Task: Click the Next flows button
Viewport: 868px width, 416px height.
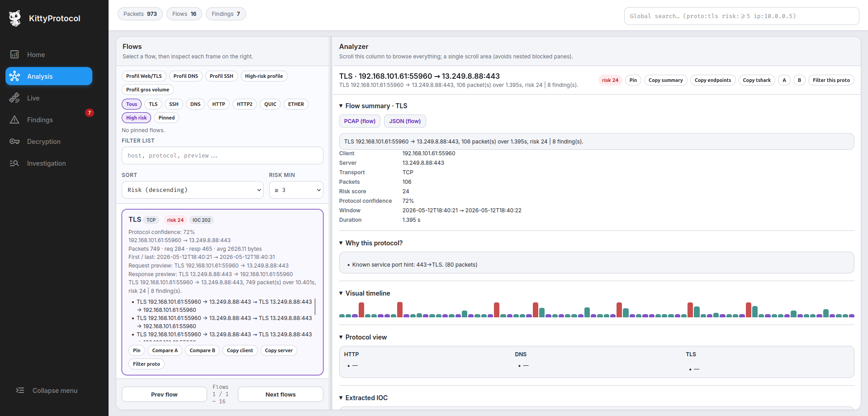Action: coord(280,394)
